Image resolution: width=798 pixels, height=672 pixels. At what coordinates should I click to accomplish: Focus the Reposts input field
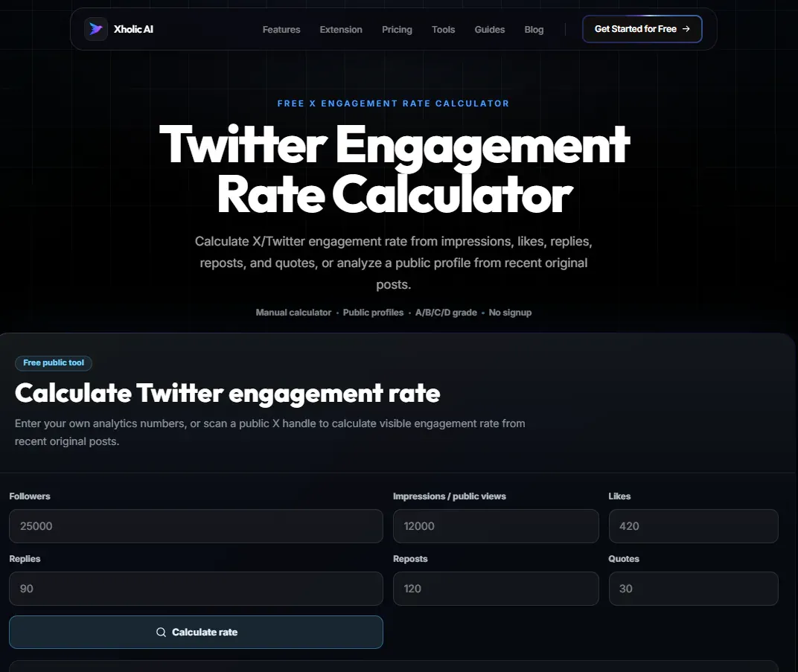(496, 589)
